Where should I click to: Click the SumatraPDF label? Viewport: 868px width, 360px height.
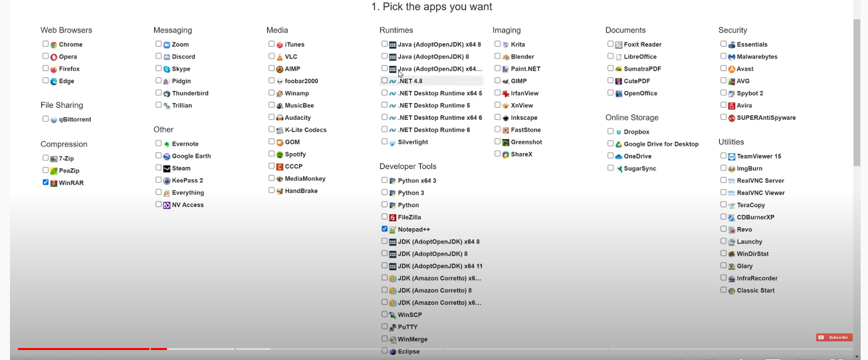pyautogui.click(x=642, y=69)
